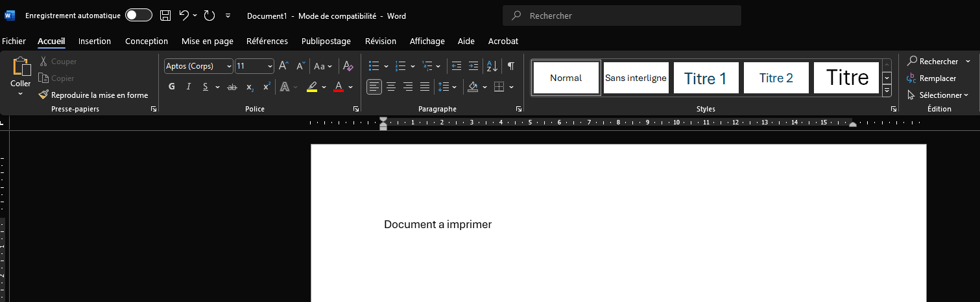Click the Save floppy disk icon
980x302 pixels.
pos(165,16)
